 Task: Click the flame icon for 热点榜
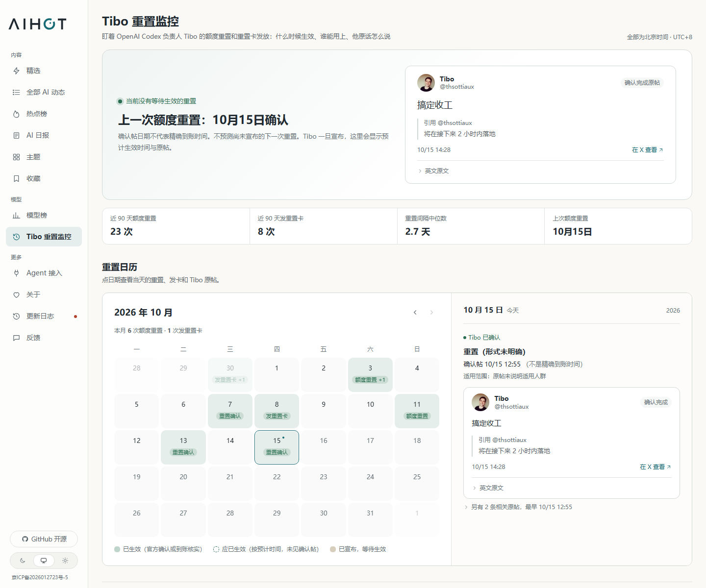pos(16,114)
